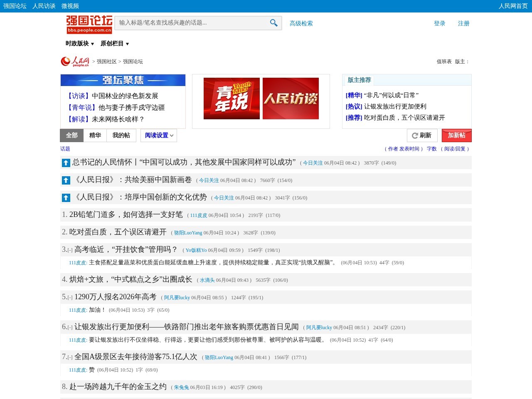Click 111皮皮 on the 加油！ reply
Image resolution: width=532 pixels, height=399 pixels.
click(x=78, y=310)
